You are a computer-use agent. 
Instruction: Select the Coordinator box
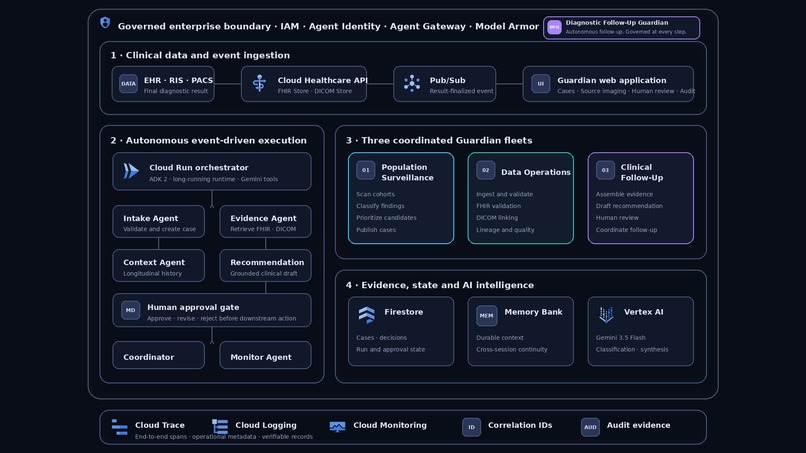pyautogui.click(x=158, y=355)
